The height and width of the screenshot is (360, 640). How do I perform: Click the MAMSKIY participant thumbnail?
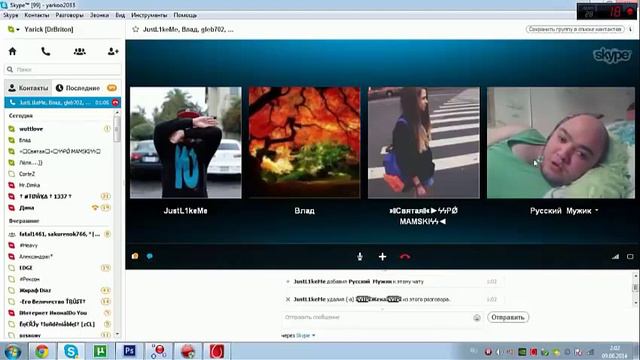point(424,142)
